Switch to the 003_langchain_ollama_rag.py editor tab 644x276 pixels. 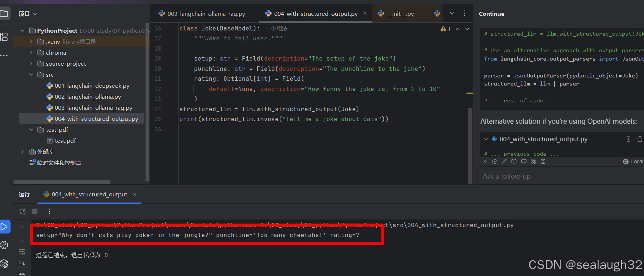206,14
